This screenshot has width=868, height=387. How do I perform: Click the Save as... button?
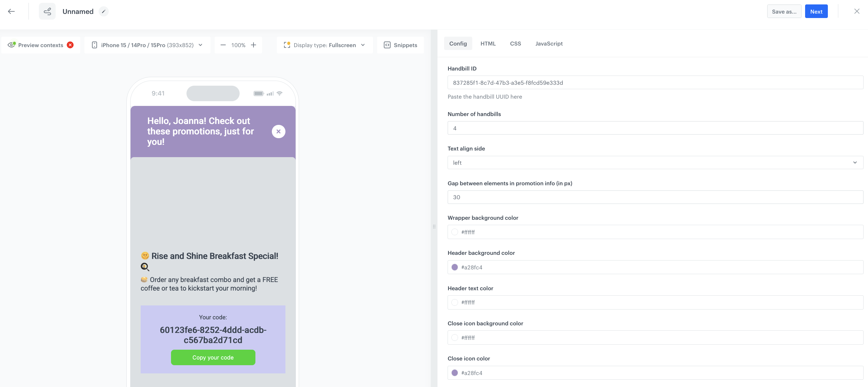tap(784, 11)
